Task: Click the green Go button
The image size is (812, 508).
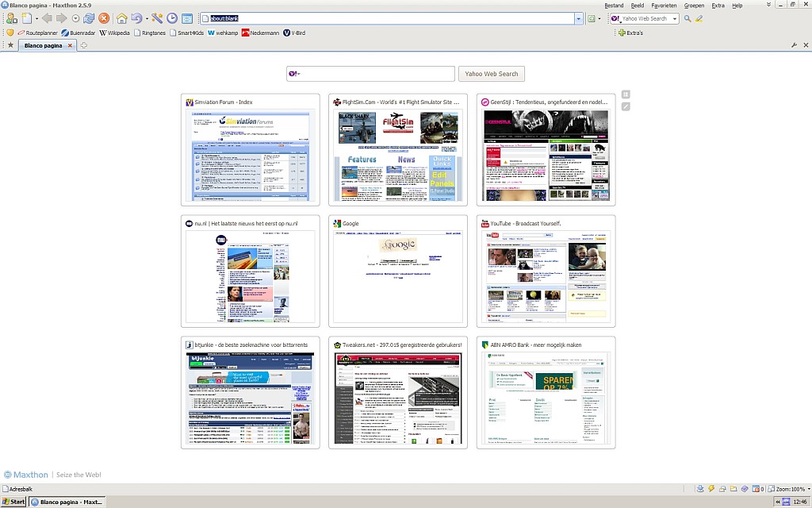Action: (592, 19)
